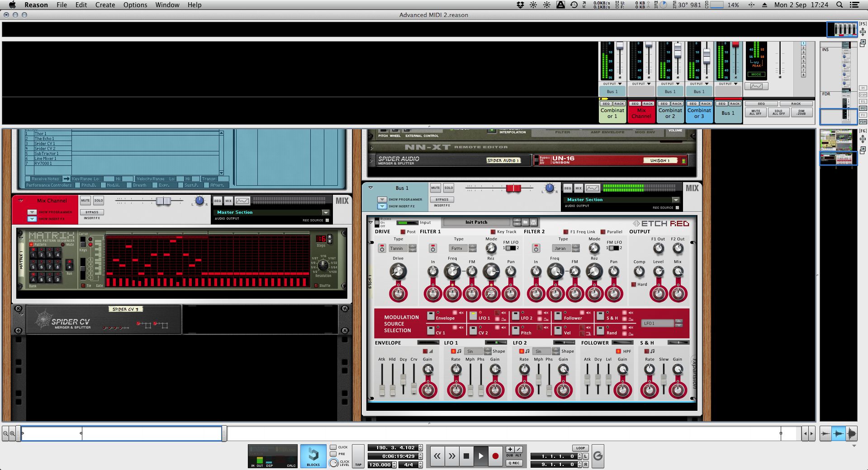Click the Etch Red save patch disk icon
The image size is (868, 470).
[533, 222]
